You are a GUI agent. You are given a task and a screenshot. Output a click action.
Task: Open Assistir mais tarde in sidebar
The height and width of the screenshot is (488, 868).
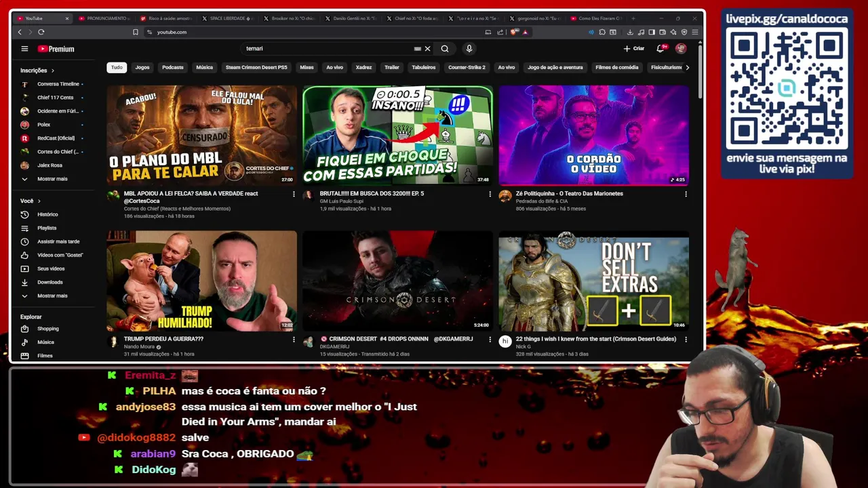click(x=51, y=241)
